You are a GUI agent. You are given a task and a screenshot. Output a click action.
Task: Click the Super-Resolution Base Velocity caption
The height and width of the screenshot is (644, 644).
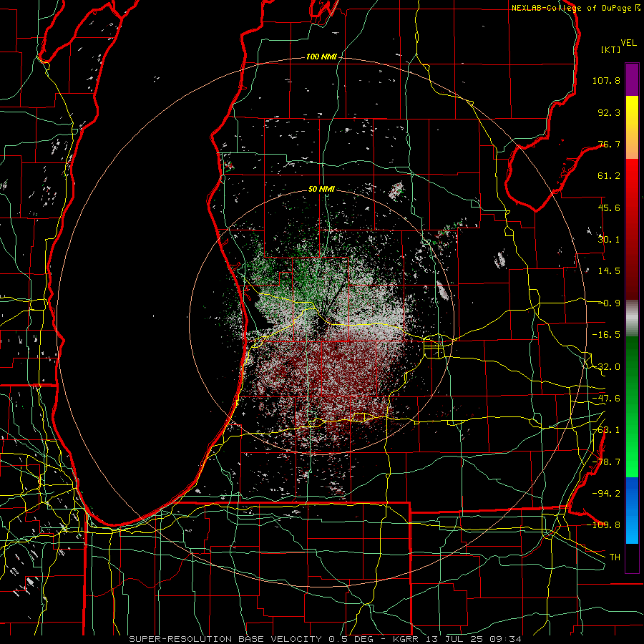[x=326, y=639]
